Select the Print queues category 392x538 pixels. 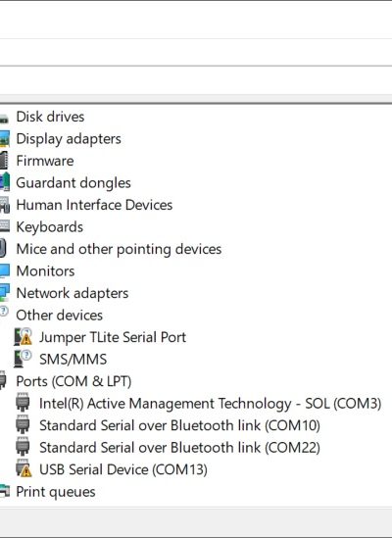click(56, 492)
